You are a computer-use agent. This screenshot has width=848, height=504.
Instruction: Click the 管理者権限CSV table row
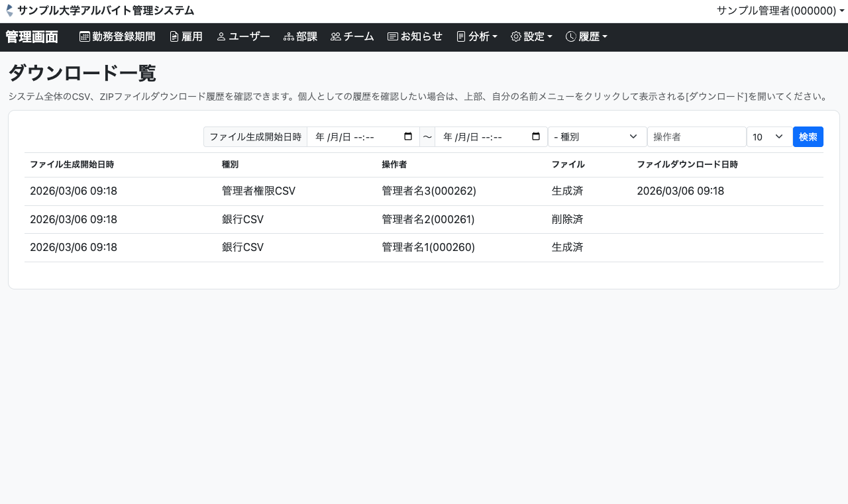(258, 191)
